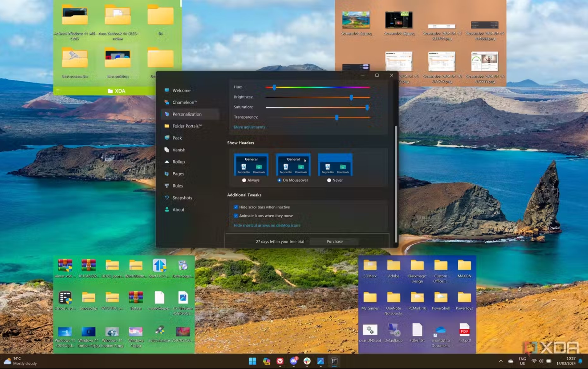Image resolution: width=588 pixels, height=369 pixels.
Task: Open the About section
Action: (167, 209)
